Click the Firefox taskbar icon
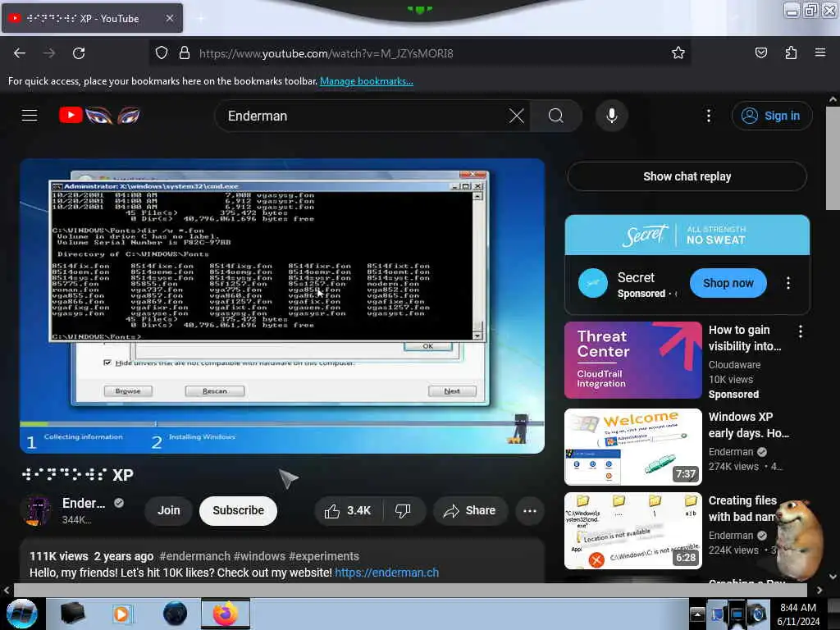 tap(226, 614)
